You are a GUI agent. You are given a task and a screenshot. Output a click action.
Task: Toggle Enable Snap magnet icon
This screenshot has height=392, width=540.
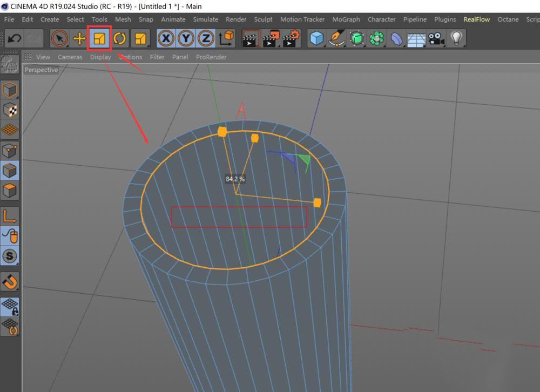tap(10, 282)
